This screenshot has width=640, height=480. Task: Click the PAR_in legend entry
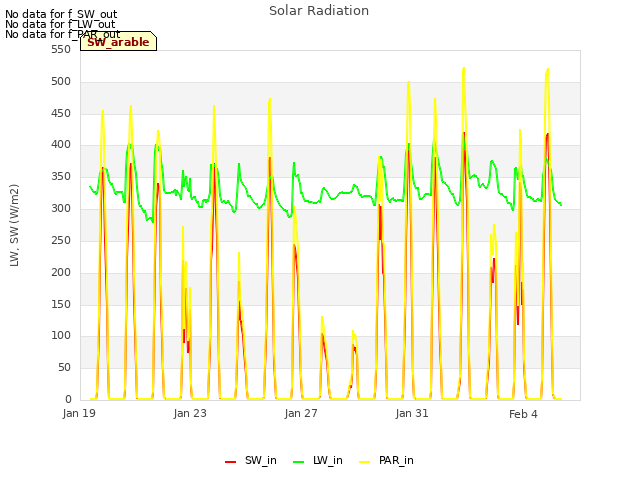pyautogui.click(x=386, y=460)
